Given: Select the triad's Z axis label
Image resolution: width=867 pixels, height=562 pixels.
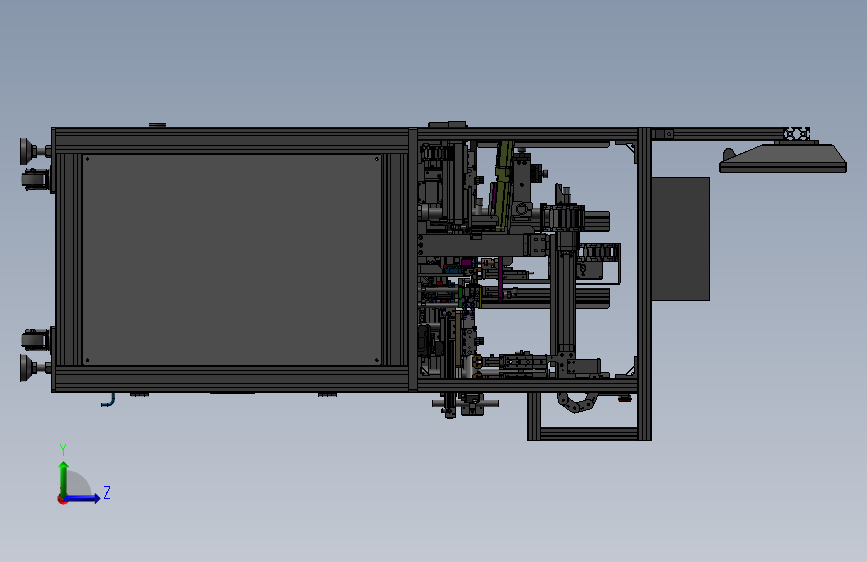Looking at the screenshot, I should click(107, 492).
